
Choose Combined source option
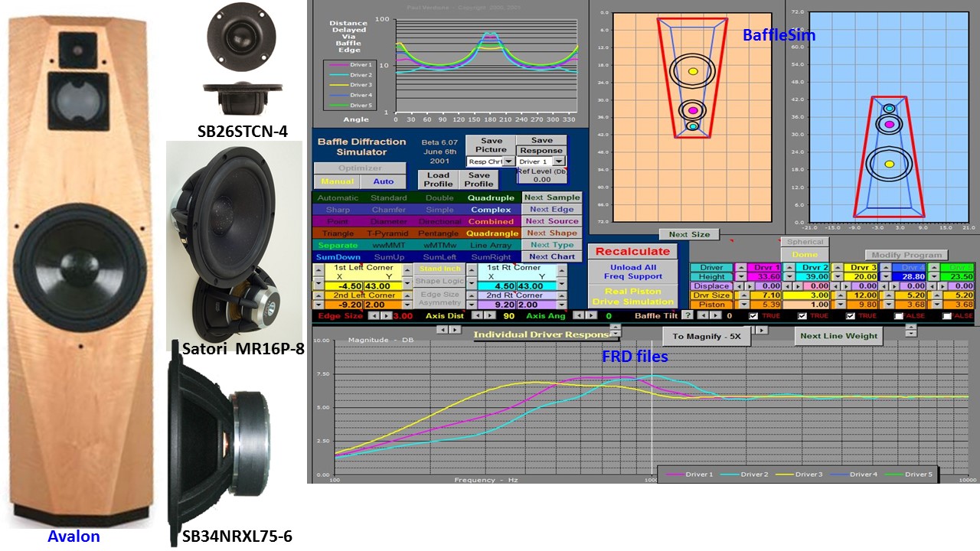(491, 221)
